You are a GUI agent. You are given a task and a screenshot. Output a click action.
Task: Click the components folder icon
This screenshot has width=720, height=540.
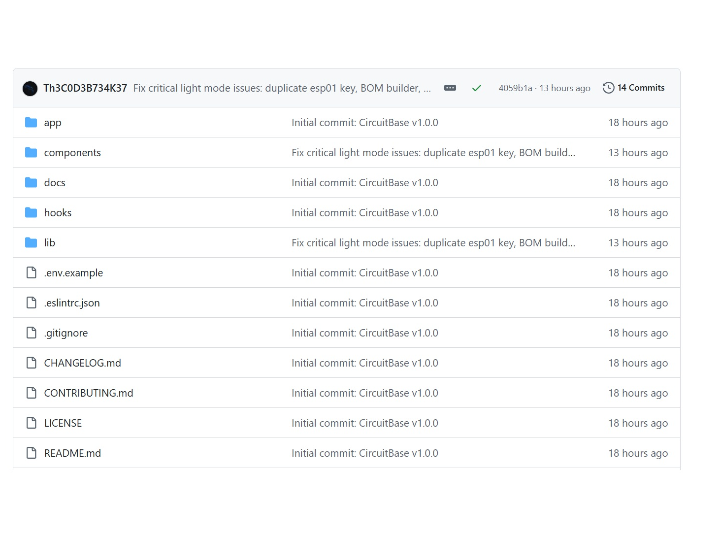[x=30, y=153]
